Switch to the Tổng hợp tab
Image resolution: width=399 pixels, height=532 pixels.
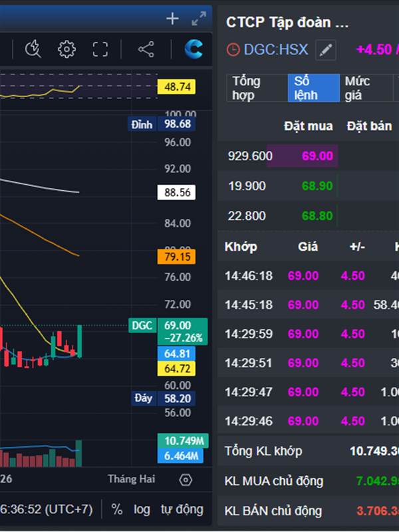[x=257, y=88]
